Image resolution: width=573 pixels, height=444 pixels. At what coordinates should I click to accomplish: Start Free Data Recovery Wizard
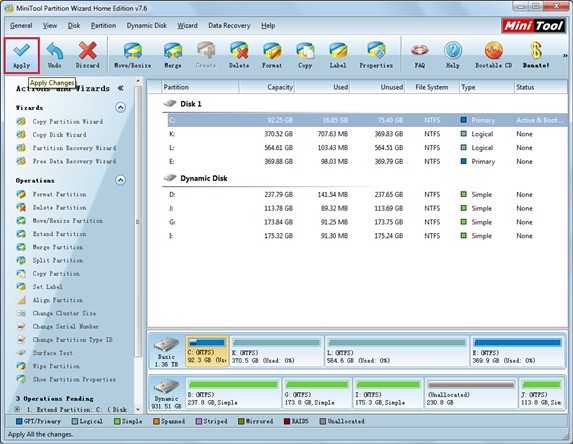tap(74, 161)
